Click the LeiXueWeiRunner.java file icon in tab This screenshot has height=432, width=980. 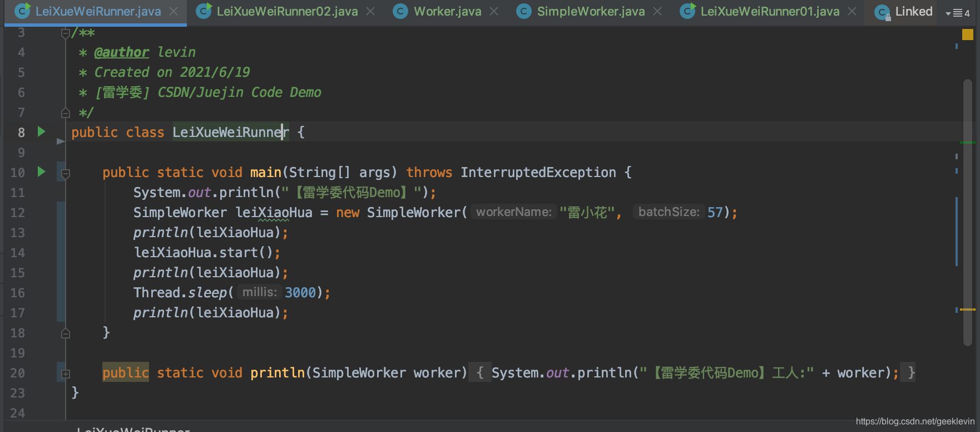[23, 11]
